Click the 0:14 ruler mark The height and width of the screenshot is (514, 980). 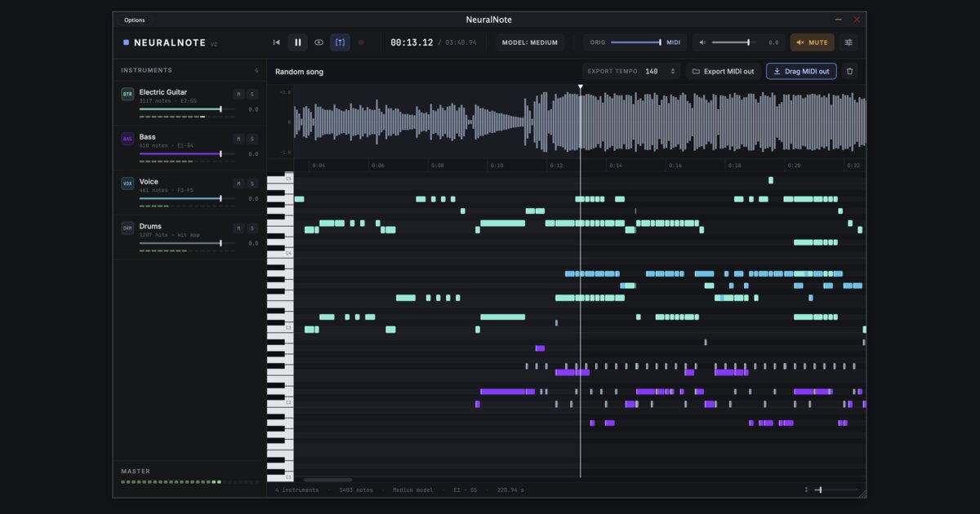pyautogui.click(x=615, y=166)
